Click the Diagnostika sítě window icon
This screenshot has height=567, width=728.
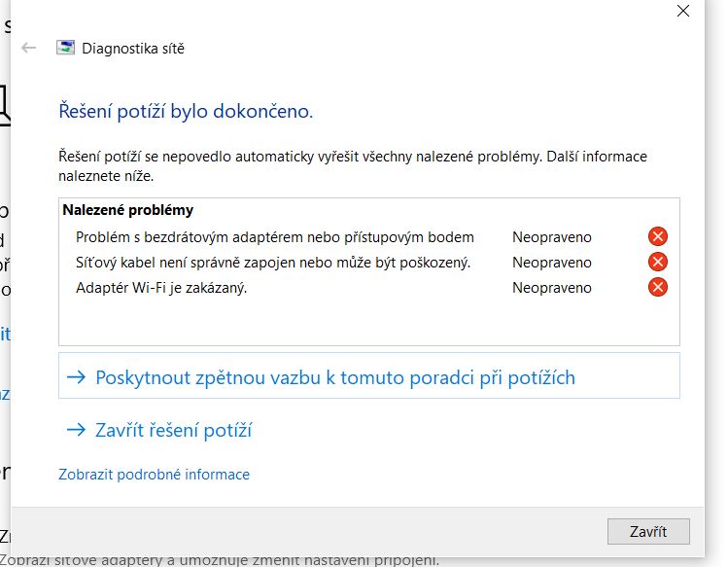point(66,48)
